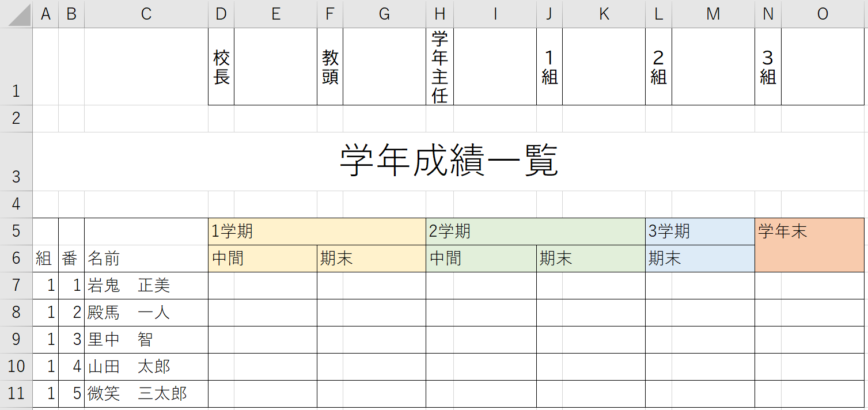Click the 学年成績一覧 title cell

point(449,162)
